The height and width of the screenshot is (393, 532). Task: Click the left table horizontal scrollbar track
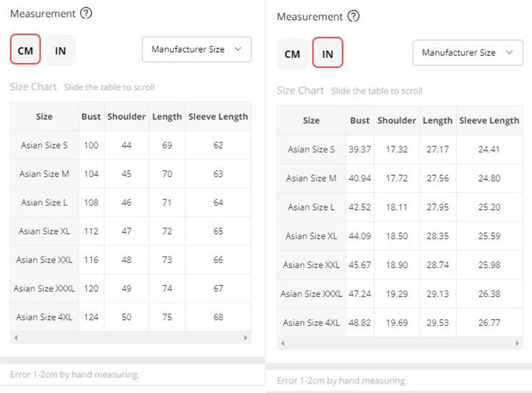[x=130, y=338]
